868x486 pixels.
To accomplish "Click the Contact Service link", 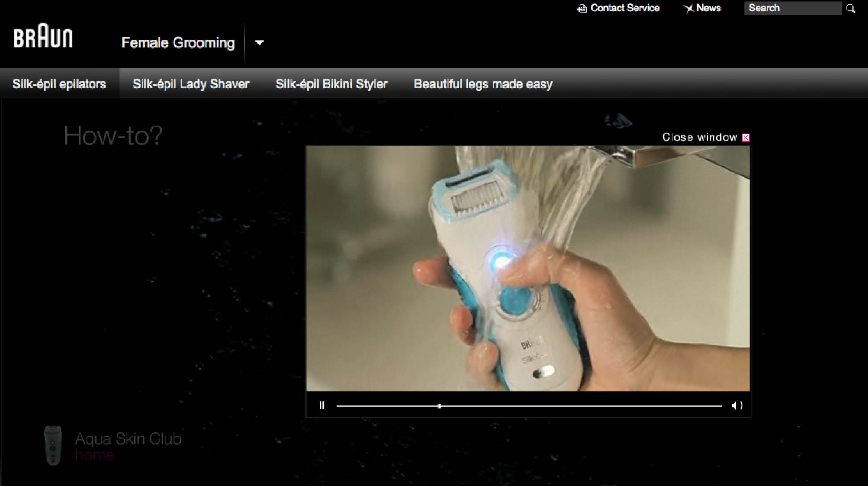I will pyautogui.click(x=625, y=8).
